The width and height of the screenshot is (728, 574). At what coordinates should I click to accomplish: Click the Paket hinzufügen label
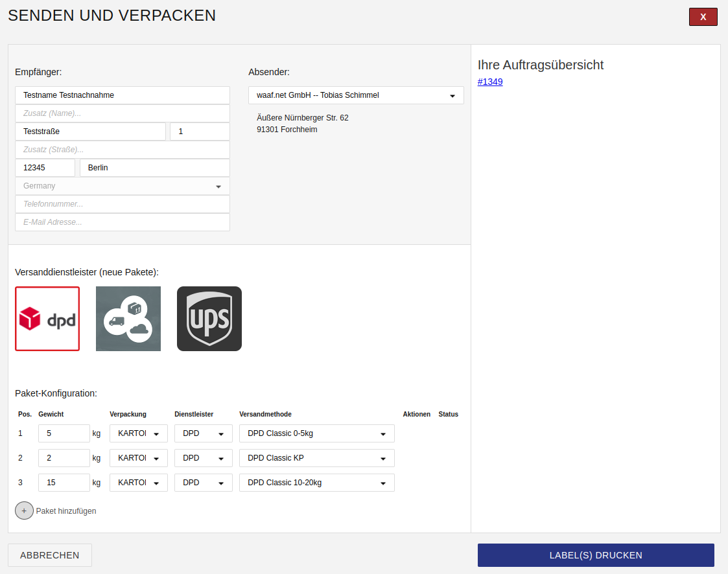[66, 511]
